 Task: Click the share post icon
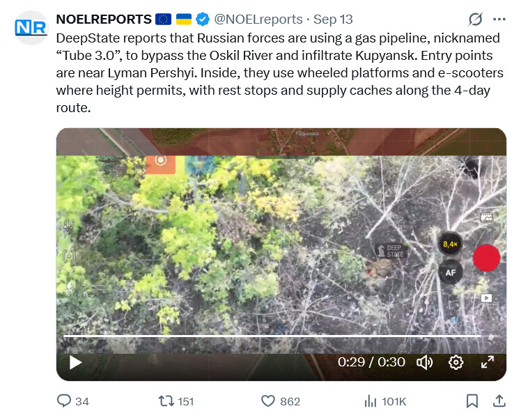[499, 400]
